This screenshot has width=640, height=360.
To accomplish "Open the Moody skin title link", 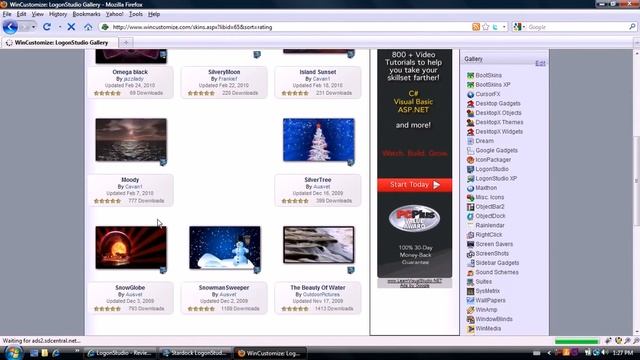I will tap(130, 180).
